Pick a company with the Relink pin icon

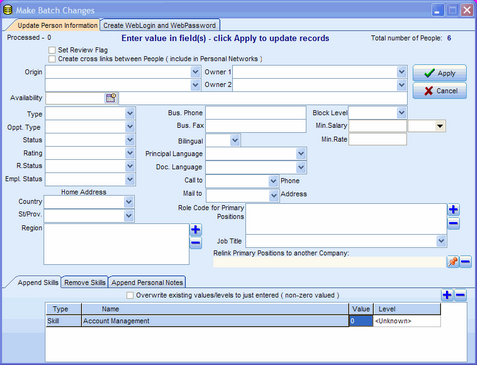[453, 261]
